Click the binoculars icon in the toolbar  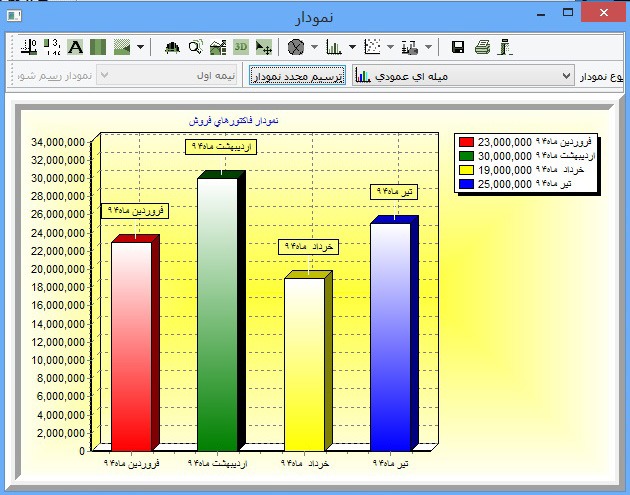coord(172,47)
